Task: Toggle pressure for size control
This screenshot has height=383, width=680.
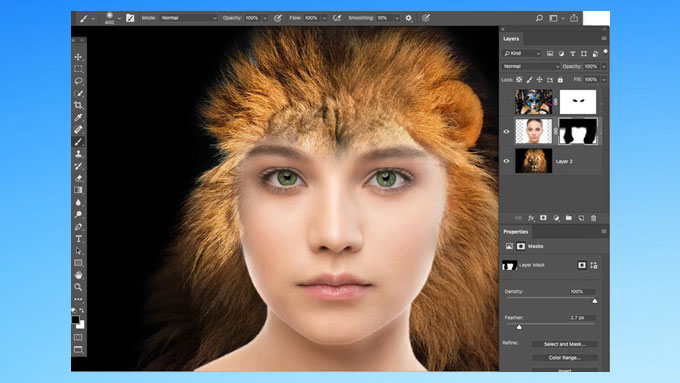Action: [x=426, y=18]
